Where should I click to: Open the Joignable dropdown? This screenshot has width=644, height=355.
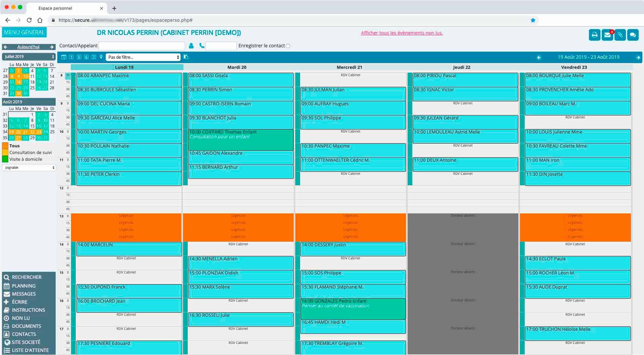(x=29, y=167)
